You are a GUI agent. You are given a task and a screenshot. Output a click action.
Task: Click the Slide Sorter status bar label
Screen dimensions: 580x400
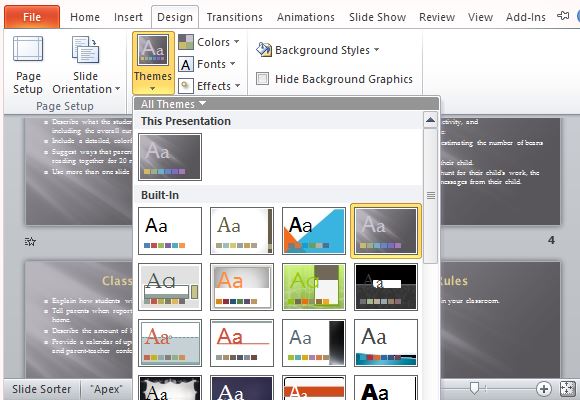pos(41,389)
